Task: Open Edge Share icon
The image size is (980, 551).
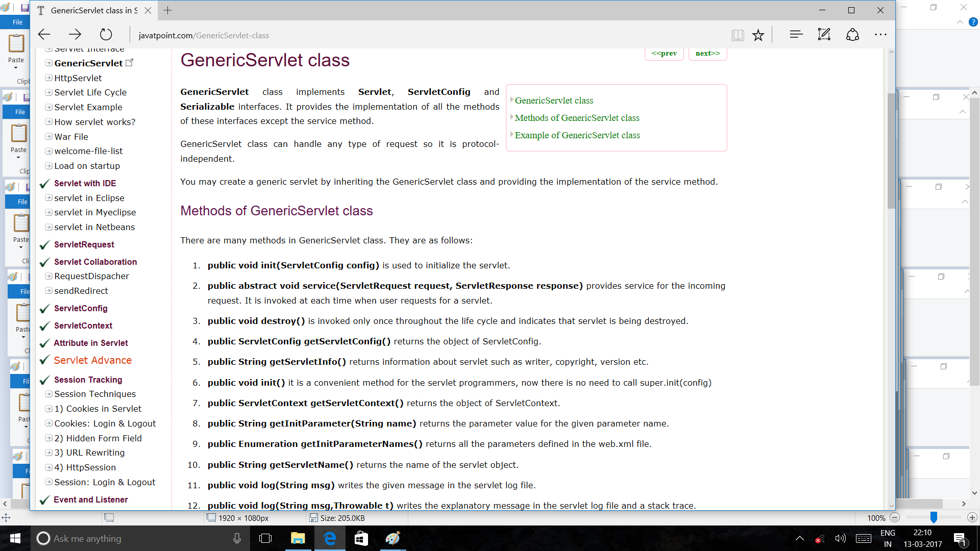Action: (852, 35)
